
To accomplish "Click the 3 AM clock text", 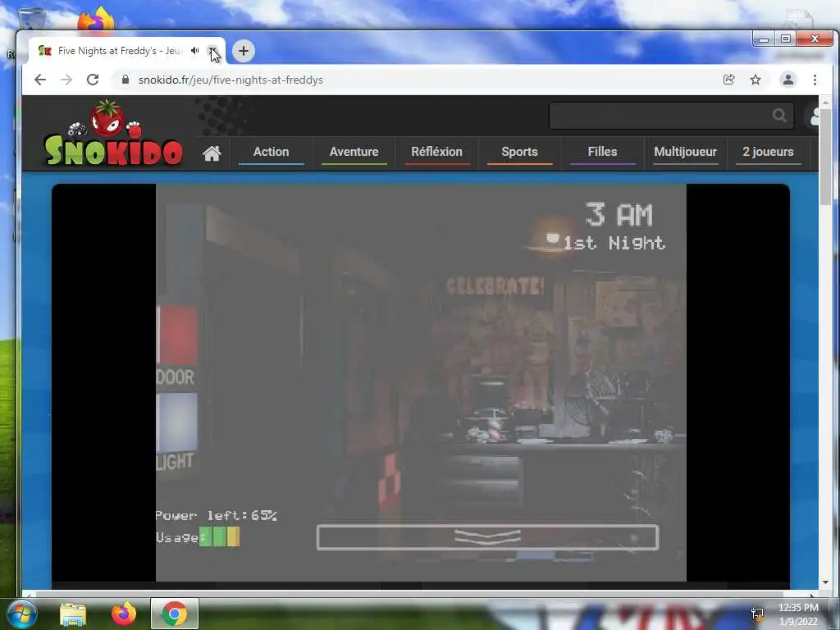I will [619, 215].
